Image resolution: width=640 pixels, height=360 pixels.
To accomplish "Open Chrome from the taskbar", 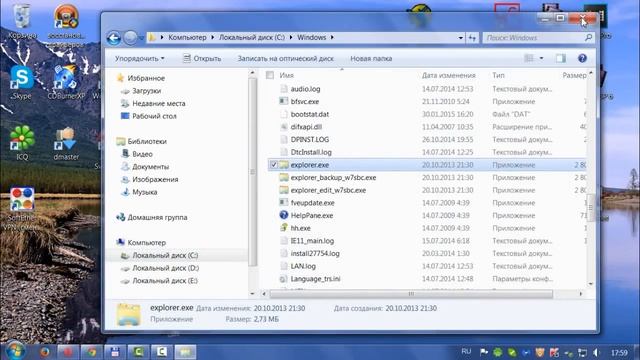I will pos(91,352).
